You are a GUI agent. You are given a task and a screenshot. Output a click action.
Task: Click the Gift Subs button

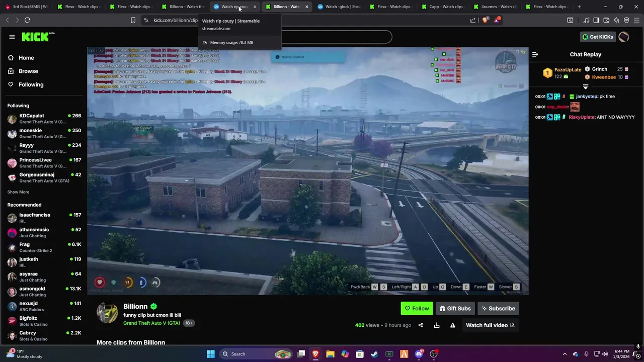(x=455, y=308)
